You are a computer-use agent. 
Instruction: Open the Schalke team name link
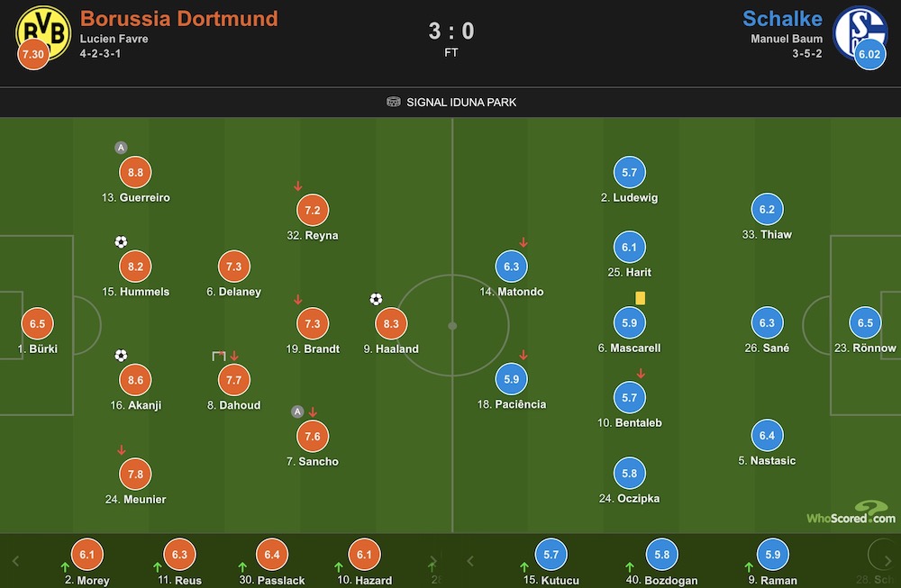coord(782,18)
